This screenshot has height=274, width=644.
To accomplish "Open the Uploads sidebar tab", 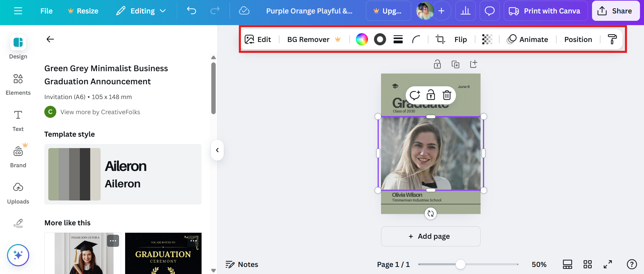I will click(18, 193).
